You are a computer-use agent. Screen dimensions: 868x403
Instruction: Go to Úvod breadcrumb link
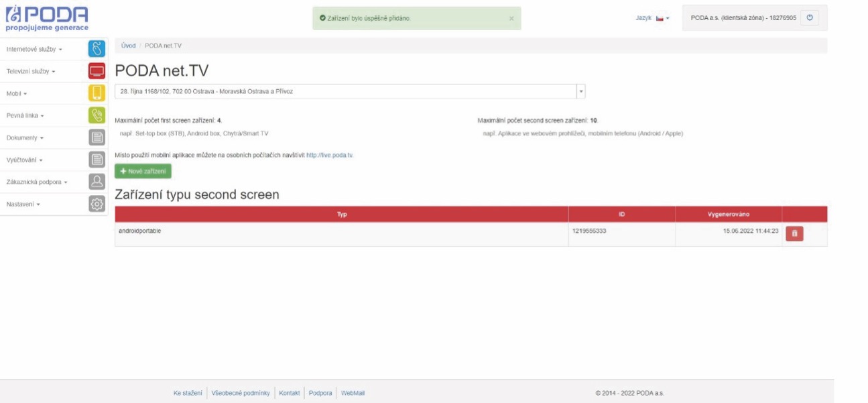[x=128, y=46]
